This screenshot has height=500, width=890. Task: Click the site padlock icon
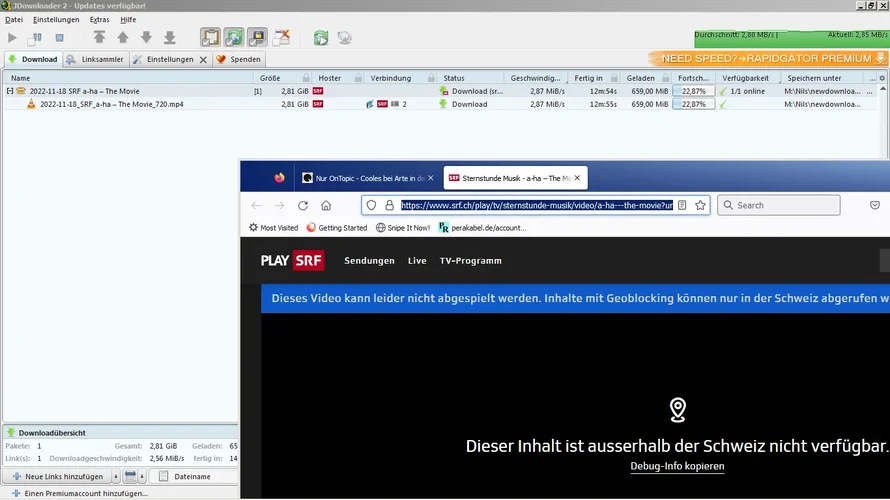(389, 205)
